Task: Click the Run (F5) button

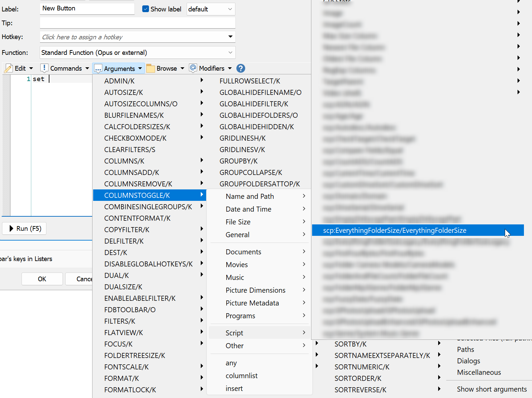Action: [x=24, y=228]
